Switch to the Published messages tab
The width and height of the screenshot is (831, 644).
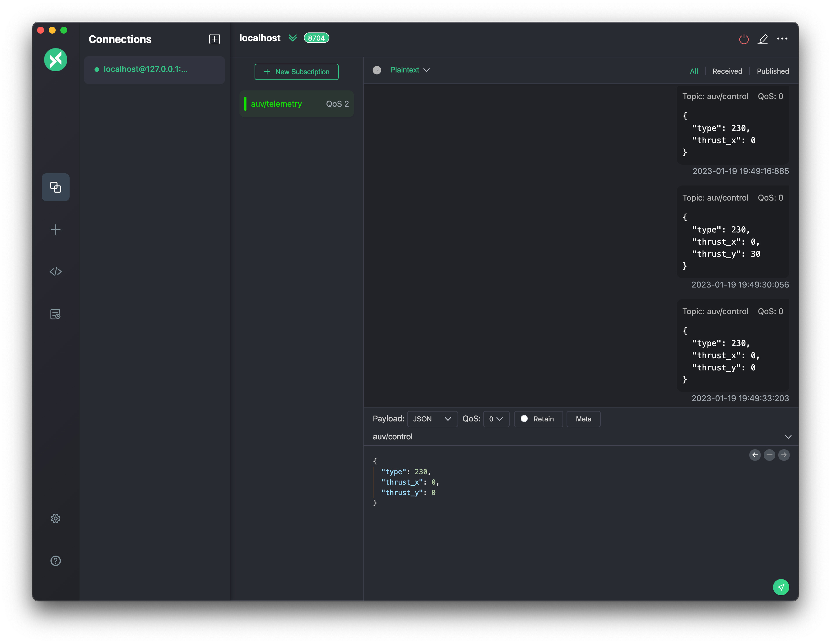pos(772,71)
